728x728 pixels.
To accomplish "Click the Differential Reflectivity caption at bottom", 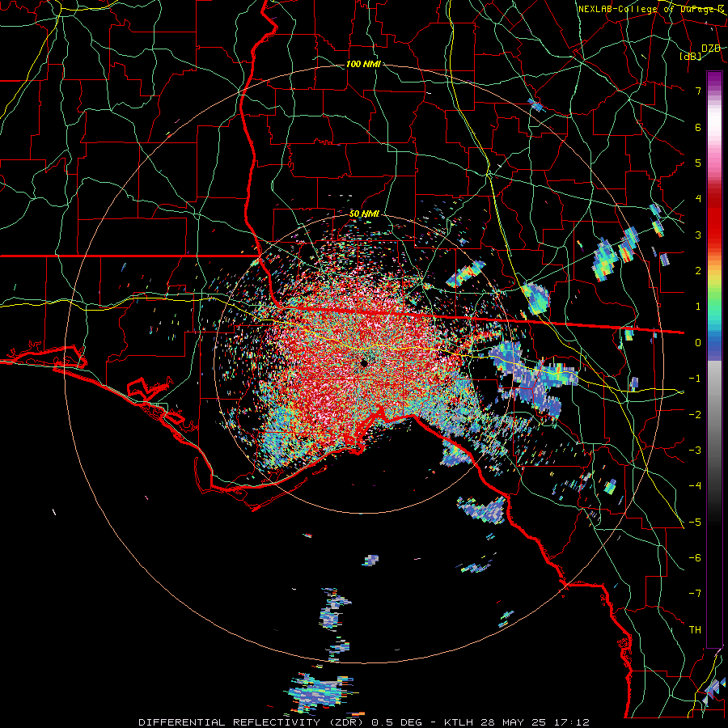I will (364, 722).
